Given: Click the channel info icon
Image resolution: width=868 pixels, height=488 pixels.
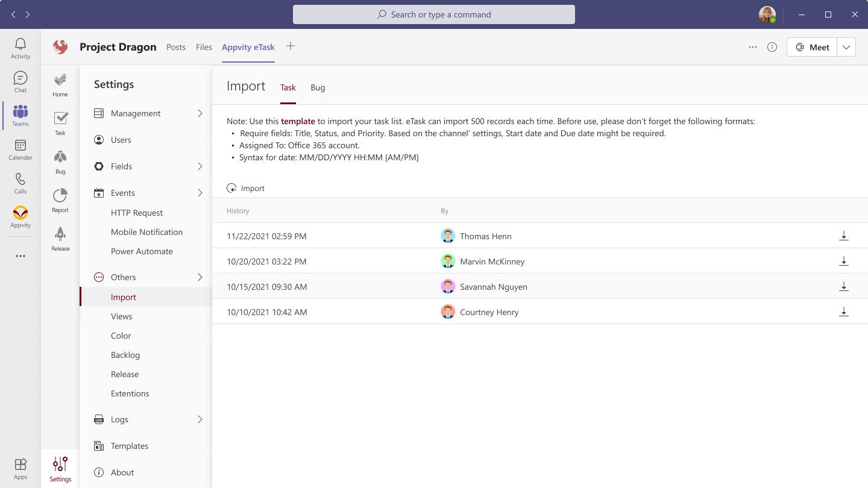Looking at the screenshot, I should point(772,47).
